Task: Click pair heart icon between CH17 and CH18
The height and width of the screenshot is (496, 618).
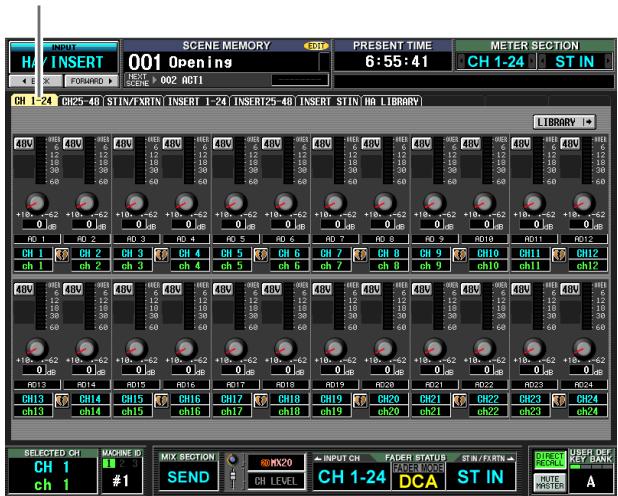Action: pos(261,401)
